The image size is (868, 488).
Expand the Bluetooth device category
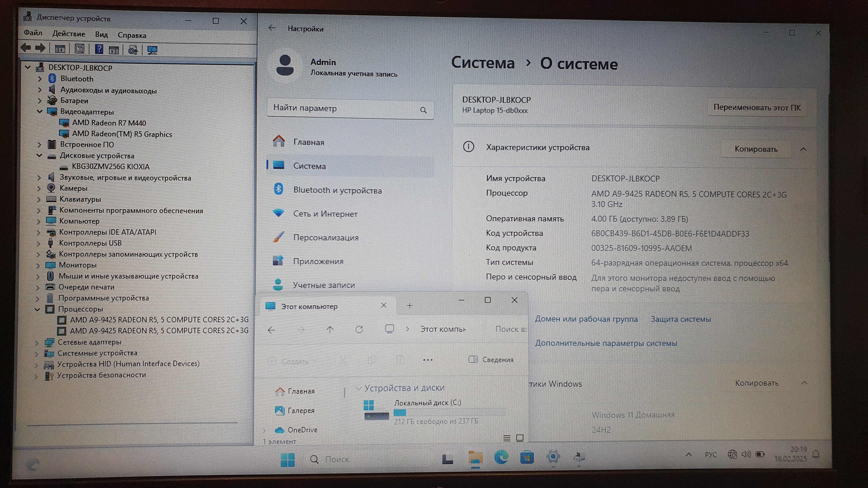click(40, 79)
